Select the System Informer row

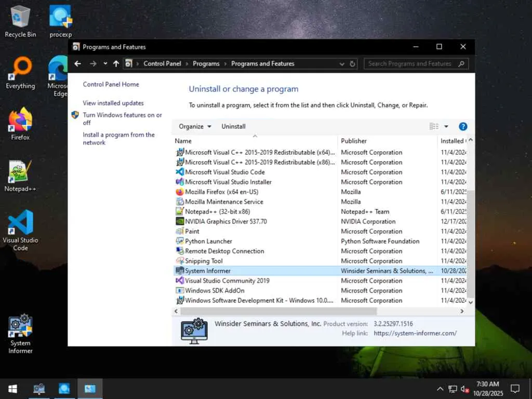tap(320, 271)
